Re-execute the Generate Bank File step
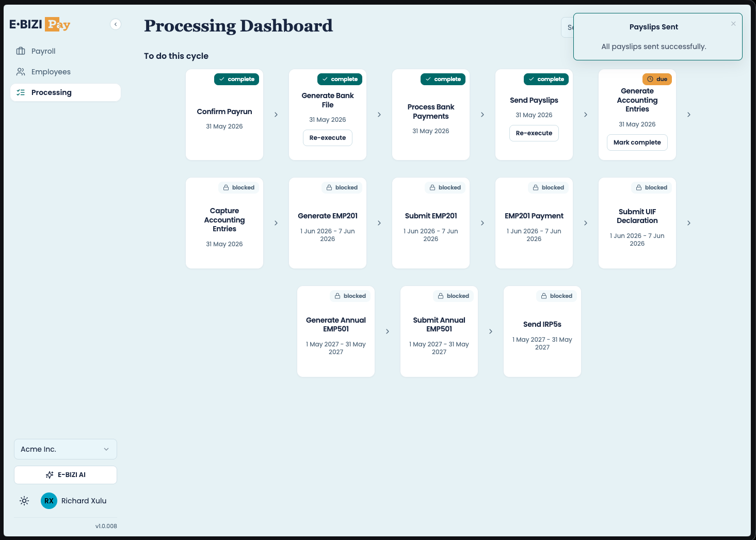 (328, 138)
